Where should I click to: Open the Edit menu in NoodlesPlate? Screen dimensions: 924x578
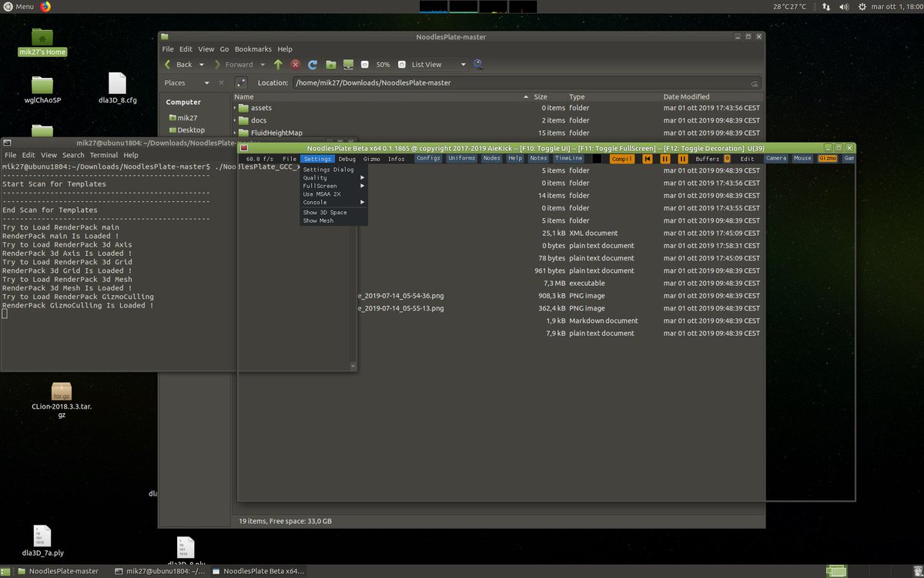(x=747, y=159)
